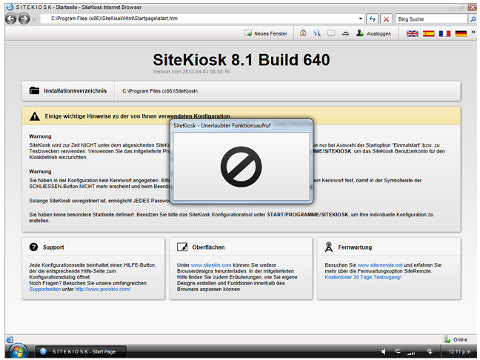Click the Oberflächen edit icon
The width and height of the screenshot is (480, 360).
click(x=182, y=247)
